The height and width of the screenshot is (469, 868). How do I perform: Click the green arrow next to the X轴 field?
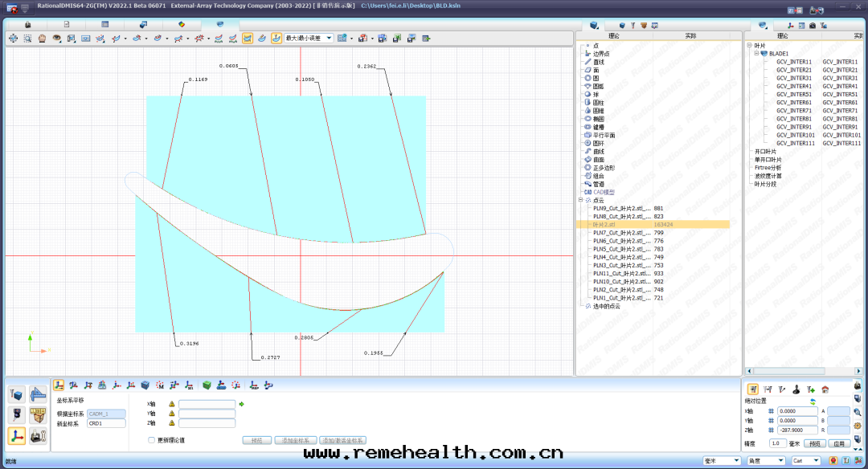pyautogui.click(x=241, y=404)
